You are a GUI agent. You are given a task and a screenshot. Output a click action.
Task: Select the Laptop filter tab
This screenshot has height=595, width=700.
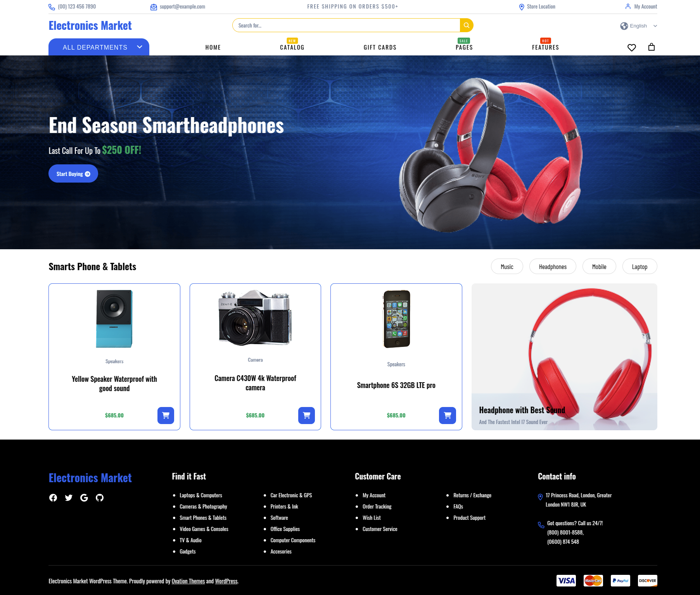(x=640, y=267)
